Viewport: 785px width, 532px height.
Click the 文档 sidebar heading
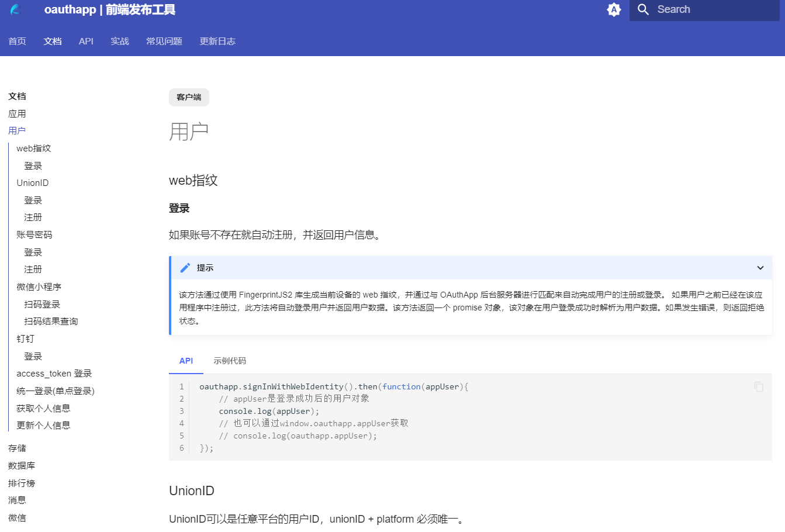pyautogui.click(x=17, y=96)
